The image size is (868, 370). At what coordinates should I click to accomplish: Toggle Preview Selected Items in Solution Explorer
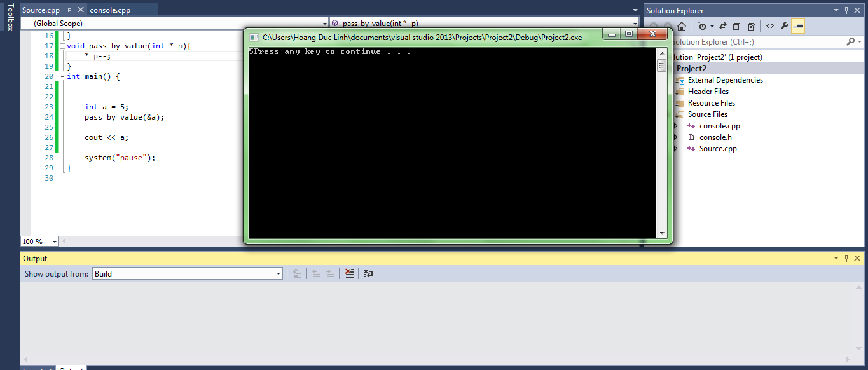click(797, 26)
